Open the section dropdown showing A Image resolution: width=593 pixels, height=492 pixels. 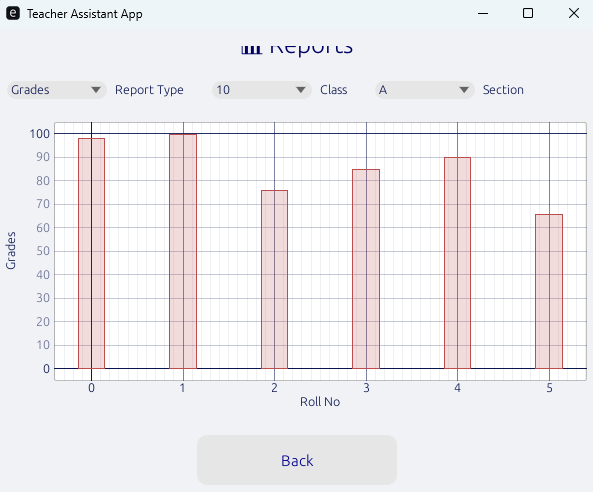coord(424,90)
